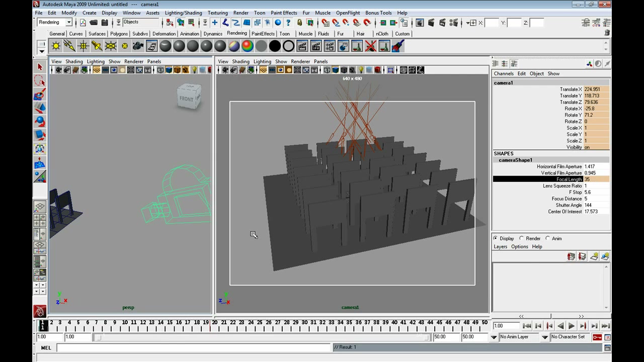
Task: Click the lock selection padlock icon
Action: (x=299, y=23)
